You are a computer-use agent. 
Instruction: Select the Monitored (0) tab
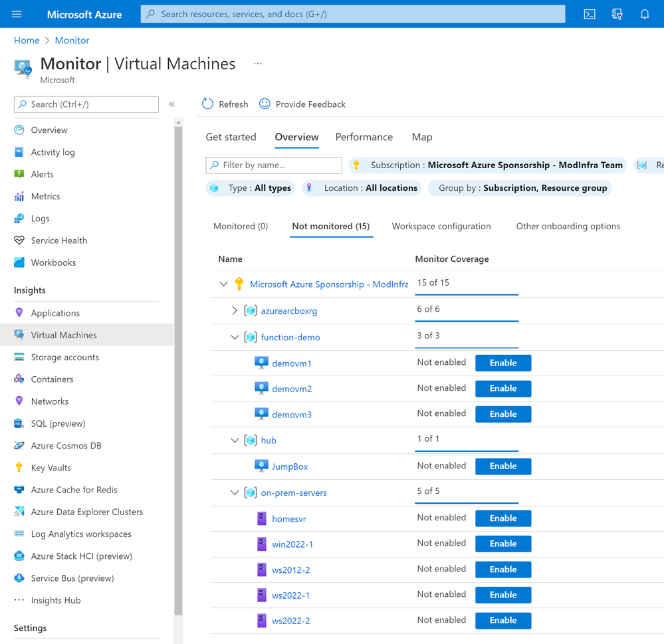tap(241, 226)
